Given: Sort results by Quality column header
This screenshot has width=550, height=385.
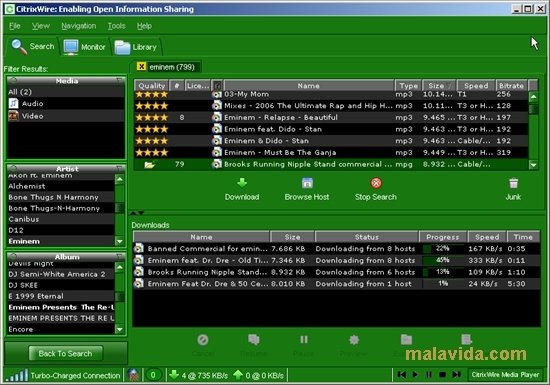Looking at the screenshot, I should click(152, 85).
